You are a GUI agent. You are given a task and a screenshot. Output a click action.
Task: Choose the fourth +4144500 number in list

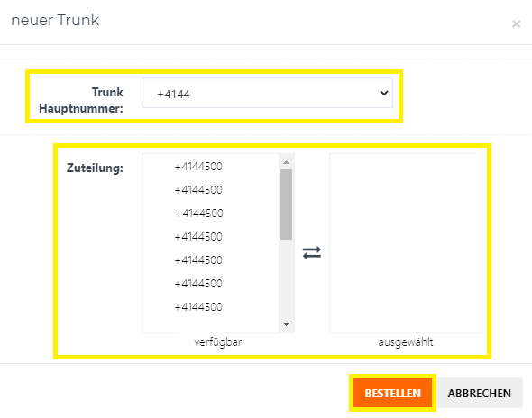pos(198,237)
